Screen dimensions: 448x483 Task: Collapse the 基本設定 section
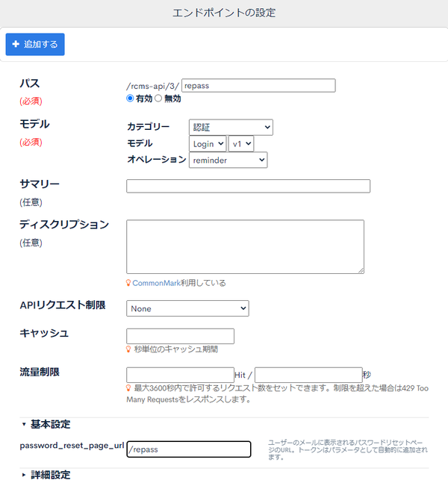click(46, 424)
